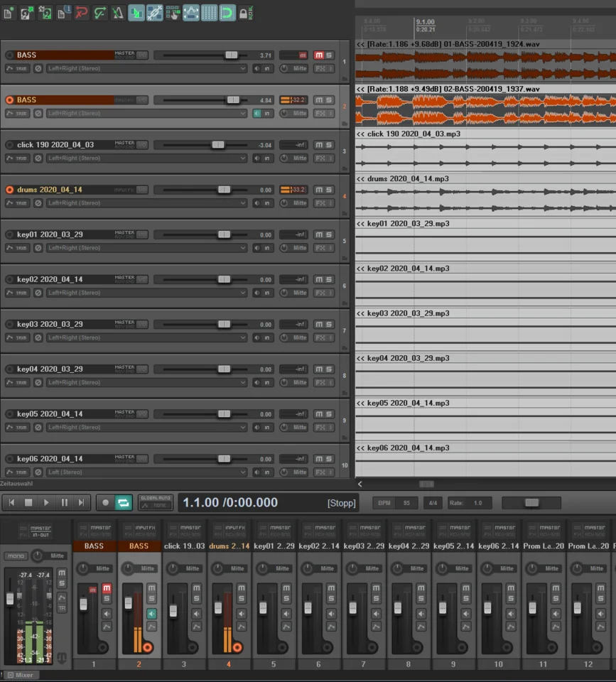Open input dropdown for key01 2020_03_29 track
This screenshot has width=616, height=682.
click(x=146, y=248)
